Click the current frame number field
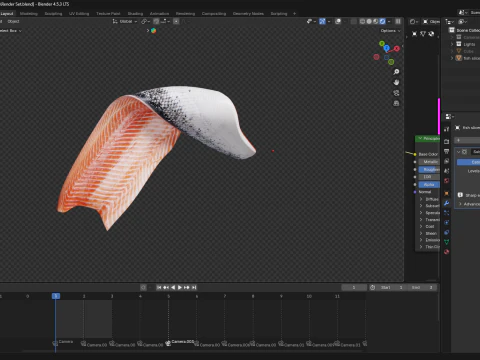This screenshot has height=360, width=480. [x=354, y=287]
